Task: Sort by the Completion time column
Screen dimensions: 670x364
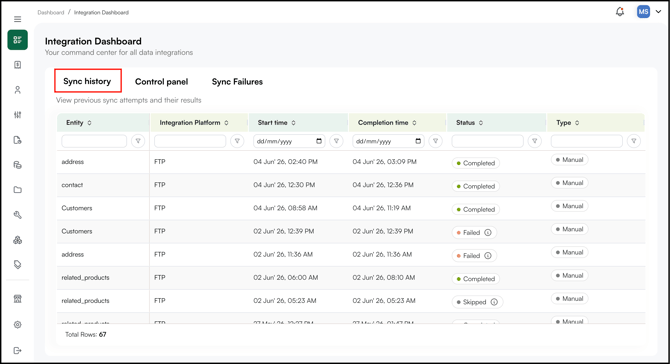Action: coord(414,123)
